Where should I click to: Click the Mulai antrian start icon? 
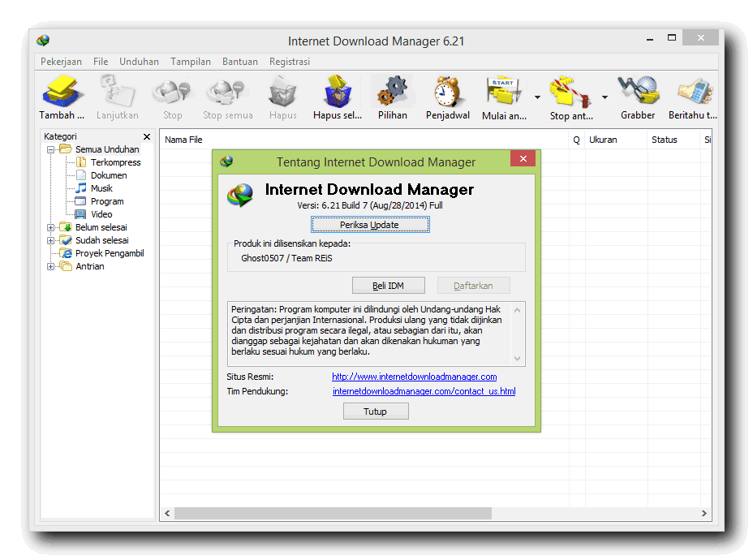(503, 89)
